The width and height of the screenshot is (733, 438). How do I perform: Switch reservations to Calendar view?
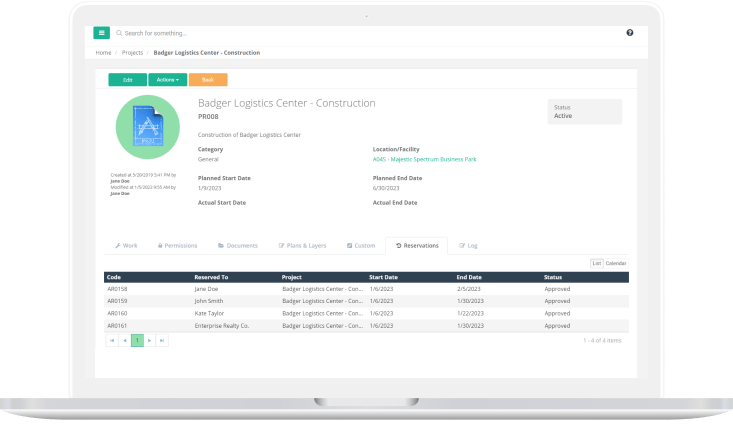click(x=616, y=263)
